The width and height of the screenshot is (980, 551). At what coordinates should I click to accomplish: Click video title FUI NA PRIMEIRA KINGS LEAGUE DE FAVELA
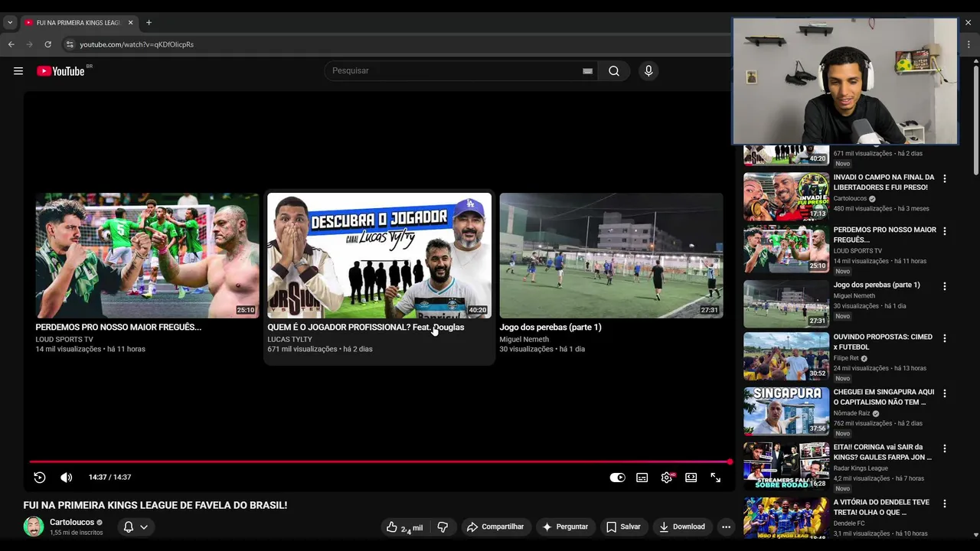[155, 505]
